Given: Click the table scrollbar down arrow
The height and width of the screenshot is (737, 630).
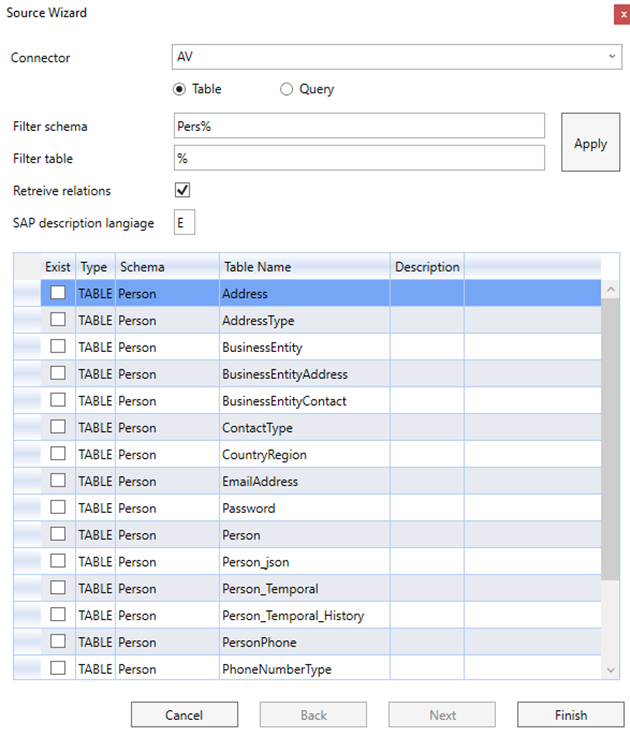Looking at the screenshot, I should pyautogui.click(x=611, y=670).
